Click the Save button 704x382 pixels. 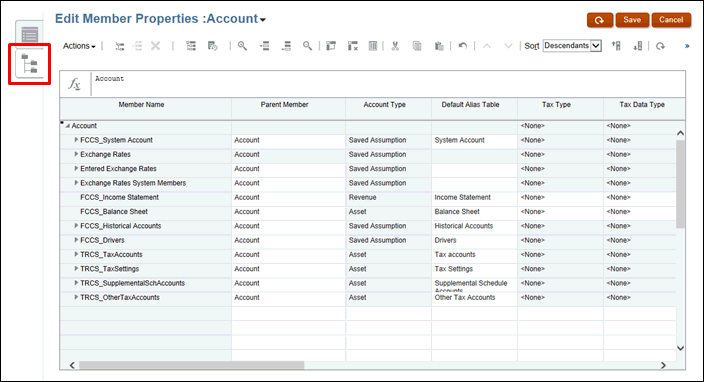point(632,20)
